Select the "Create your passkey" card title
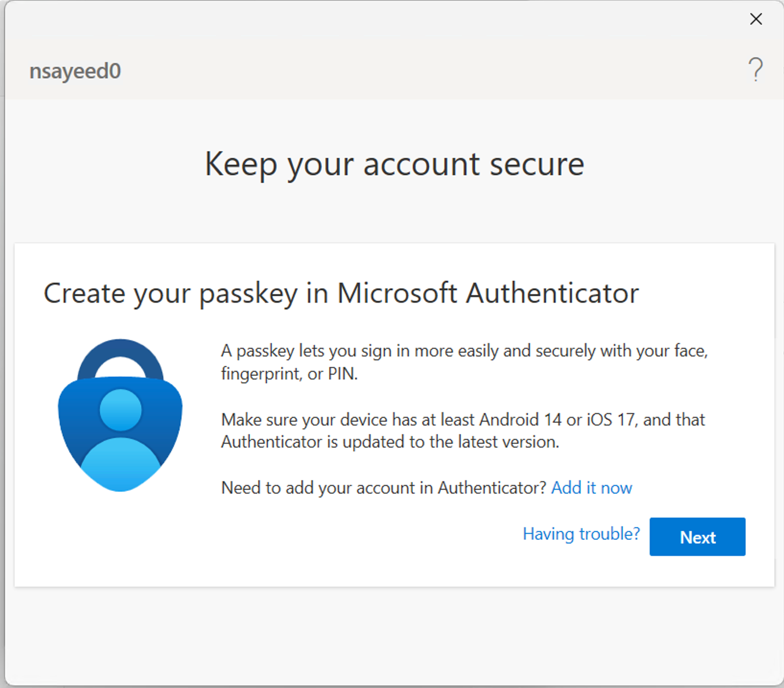 pyautogui.click(x=341, y=293)
